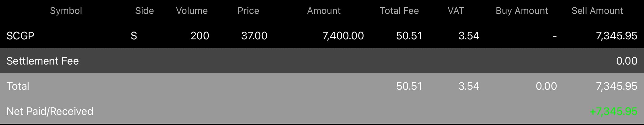Select the green +7,345.95 net received value
The image size is (644, 125).
tap(613, 111)
